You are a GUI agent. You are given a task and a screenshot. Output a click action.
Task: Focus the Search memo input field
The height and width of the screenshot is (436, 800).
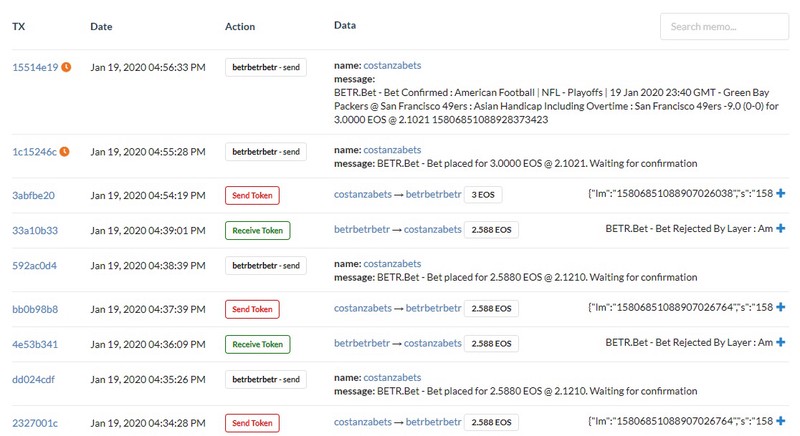coord(724,27)
